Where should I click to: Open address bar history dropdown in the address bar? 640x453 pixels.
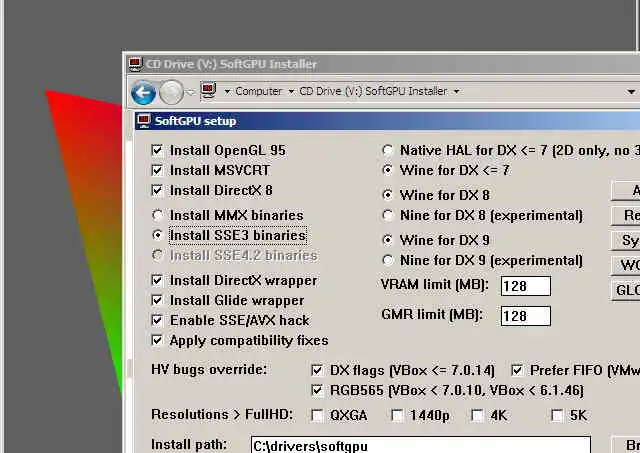click(631, 92)
